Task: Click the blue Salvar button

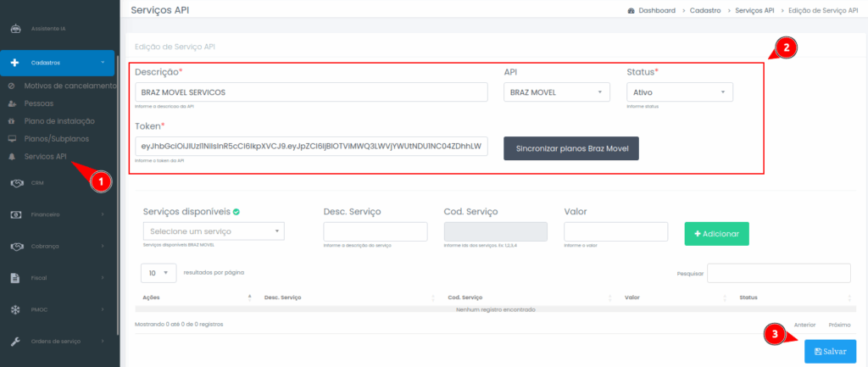Action: click(x=829, y=351)
